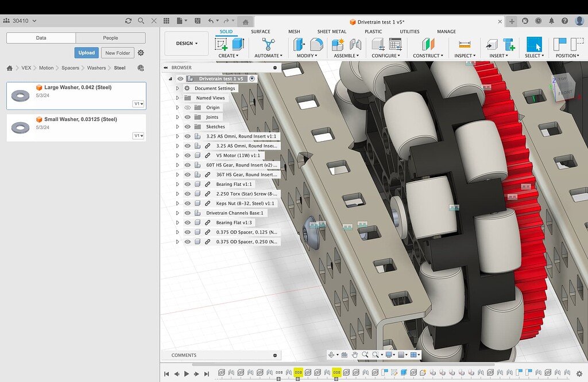Viewport: 588px width, 382px height.
Task: Click the Upload button
Action: [x=86, y=52]
